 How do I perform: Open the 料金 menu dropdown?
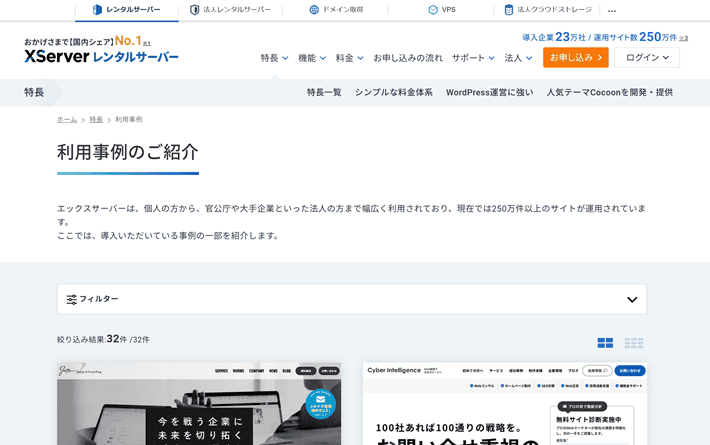click(x=350, y=58)
